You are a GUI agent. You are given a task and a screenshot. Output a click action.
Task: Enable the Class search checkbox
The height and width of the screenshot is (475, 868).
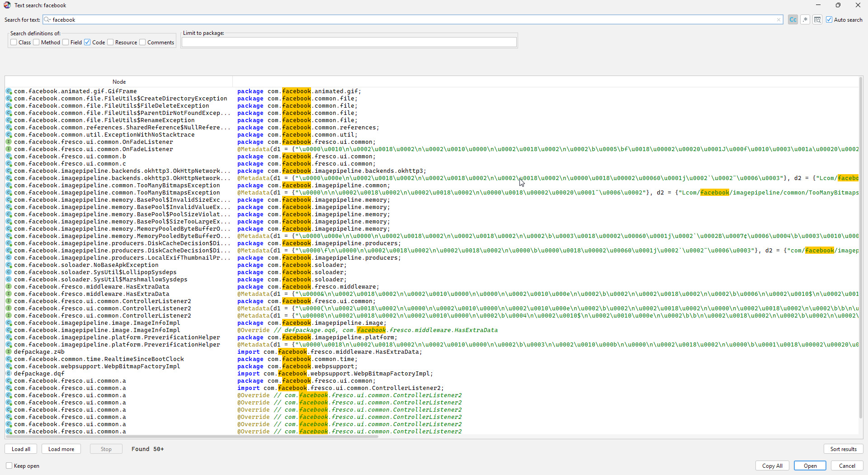point(14,43)
